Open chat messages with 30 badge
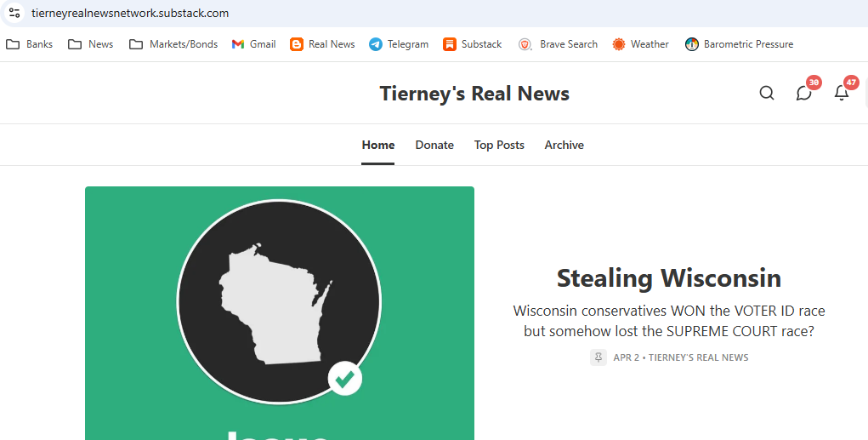 point(804,93)
